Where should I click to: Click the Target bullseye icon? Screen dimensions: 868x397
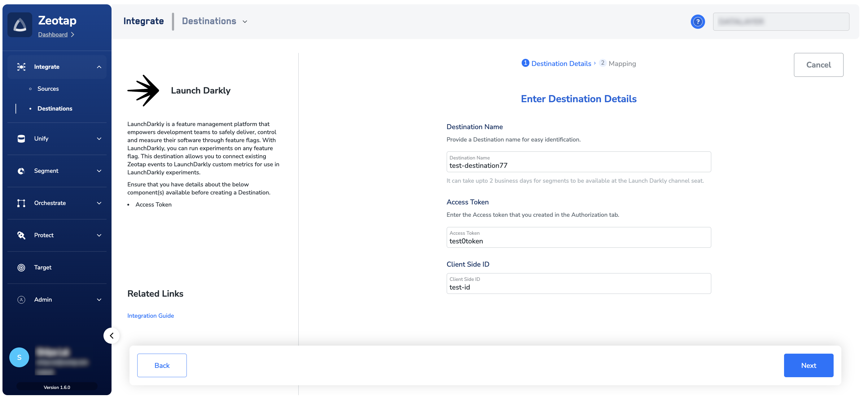[21, 267]
